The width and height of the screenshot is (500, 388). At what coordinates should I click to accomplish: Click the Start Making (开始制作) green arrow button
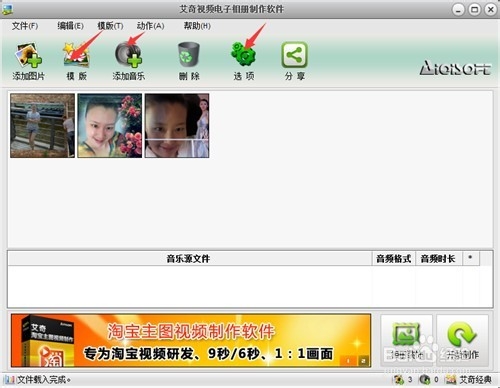pos(462,340)
